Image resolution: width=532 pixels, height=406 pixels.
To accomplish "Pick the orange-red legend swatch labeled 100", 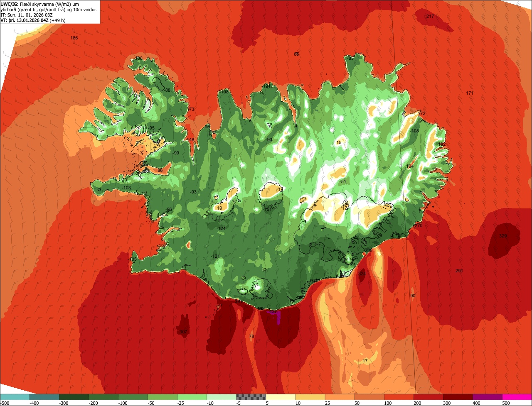I will pyautogui.click(x=399, y=397).
